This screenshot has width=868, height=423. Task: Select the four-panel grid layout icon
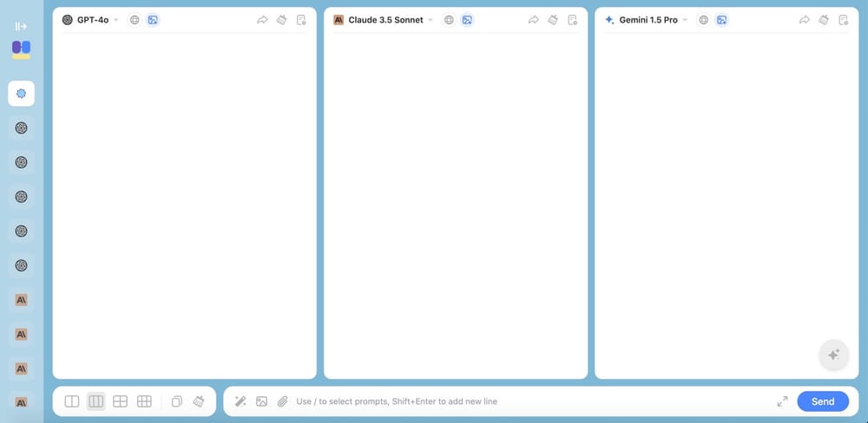(121, 401)
